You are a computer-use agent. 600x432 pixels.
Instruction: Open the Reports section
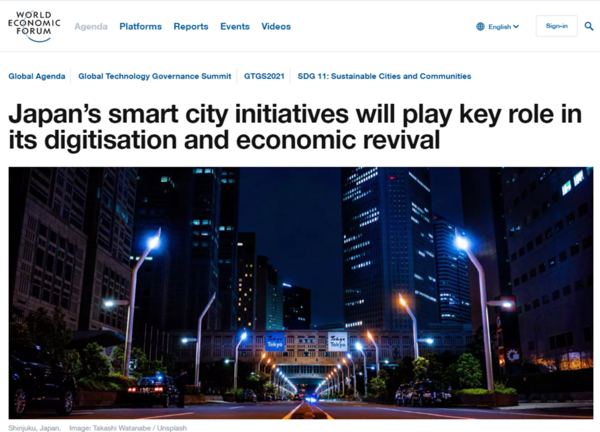(x=191, y=27)
